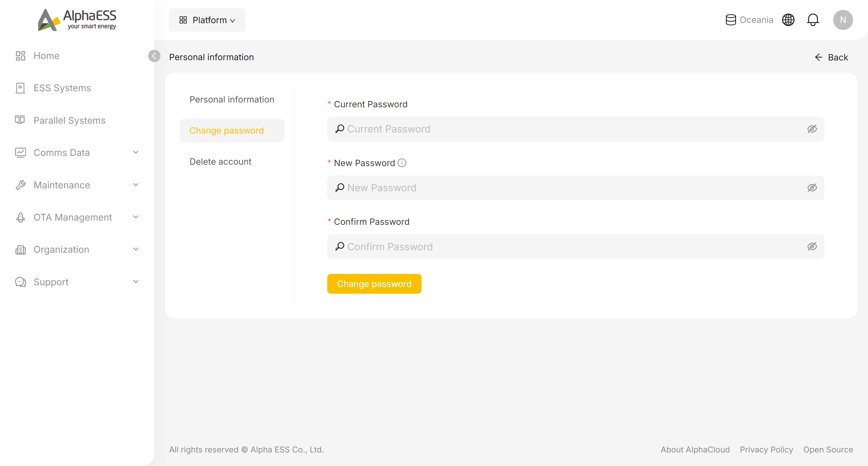Click the Organization building icon

click(x=21, y=249)
